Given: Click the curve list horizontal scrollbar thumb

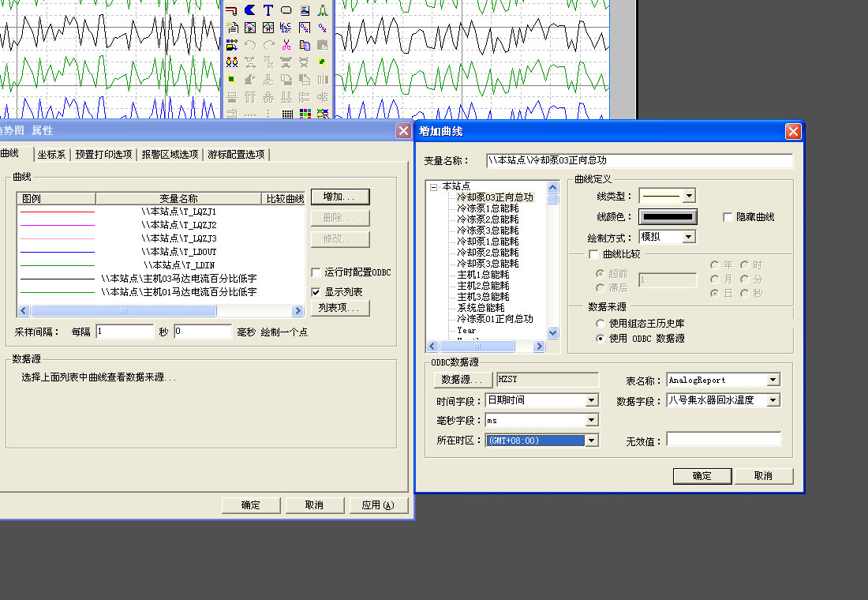Looking at the screenshot, I should (x=123, y=311).
